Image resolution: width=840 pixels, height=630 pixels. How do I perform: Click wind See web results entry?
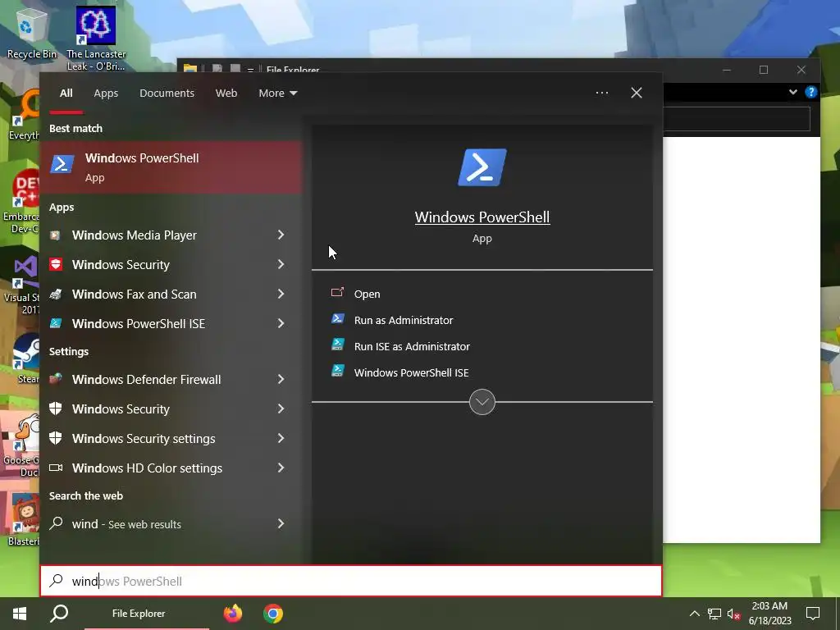pyautogui.click(x=171, y=523)
